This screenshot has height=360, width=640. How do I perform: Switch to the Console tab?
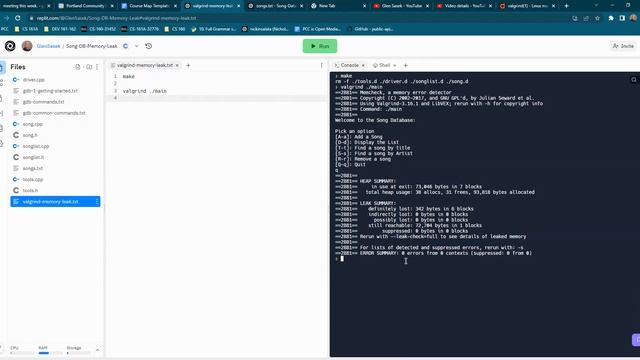(x=349, y=65)
